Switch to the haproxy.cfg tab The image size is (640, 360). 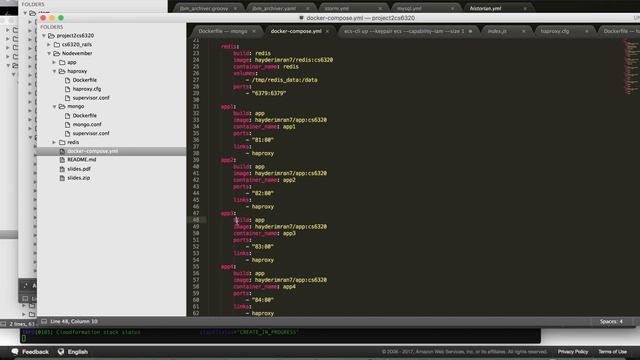pos(555,31)
